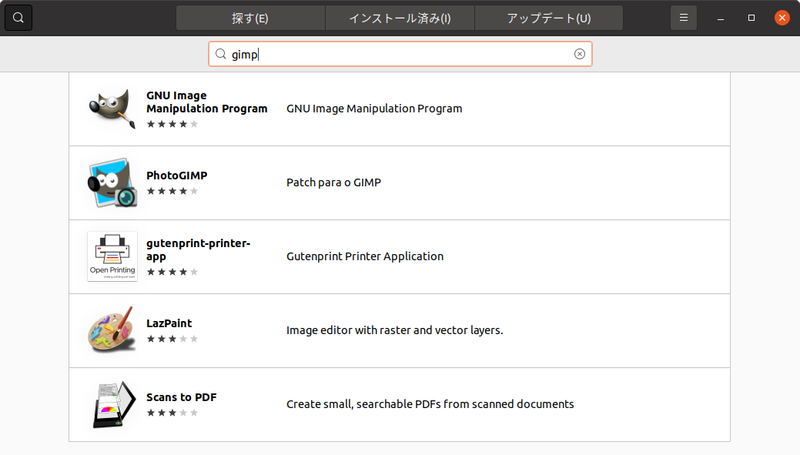Click 'Image editor with raster and vector layers' text

coord(394,330)
